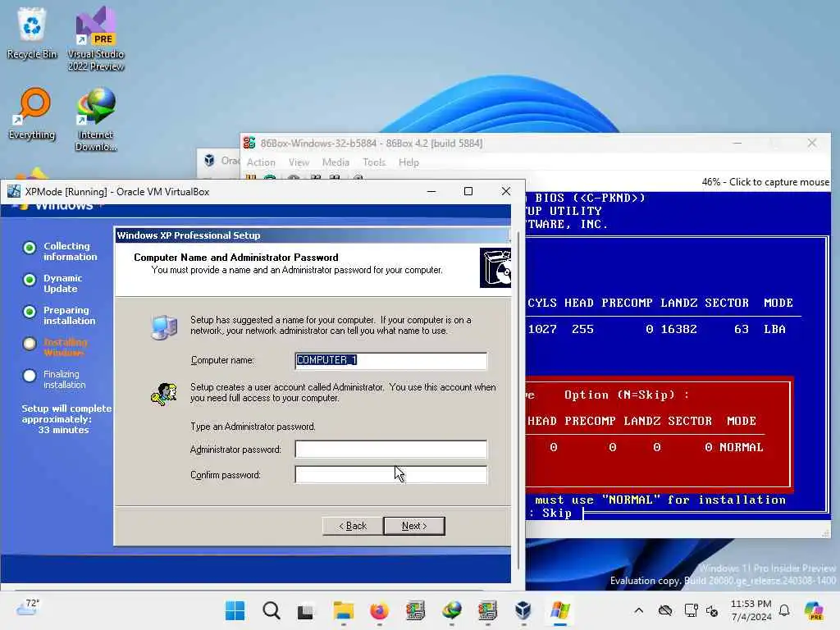Open the Copilot Preview icon
The height and width of the screenshot is (630, 840).
(x=814, y=610)
